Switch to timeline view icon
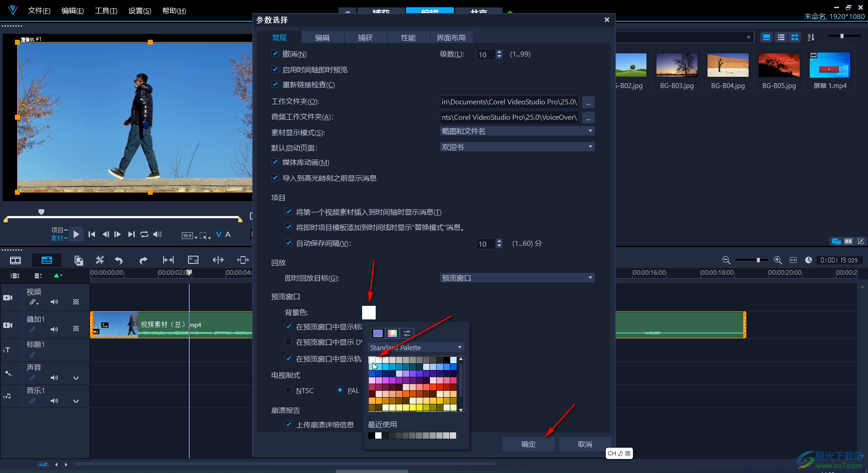868x473 pixels. click(x=47, y=260)
